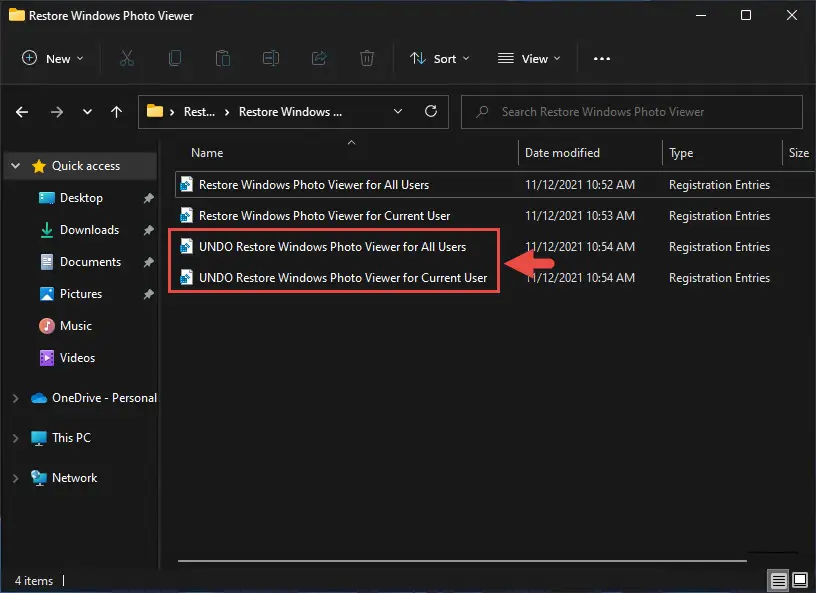
Task: Go forward with the right arrow
Action: [57, 112]
